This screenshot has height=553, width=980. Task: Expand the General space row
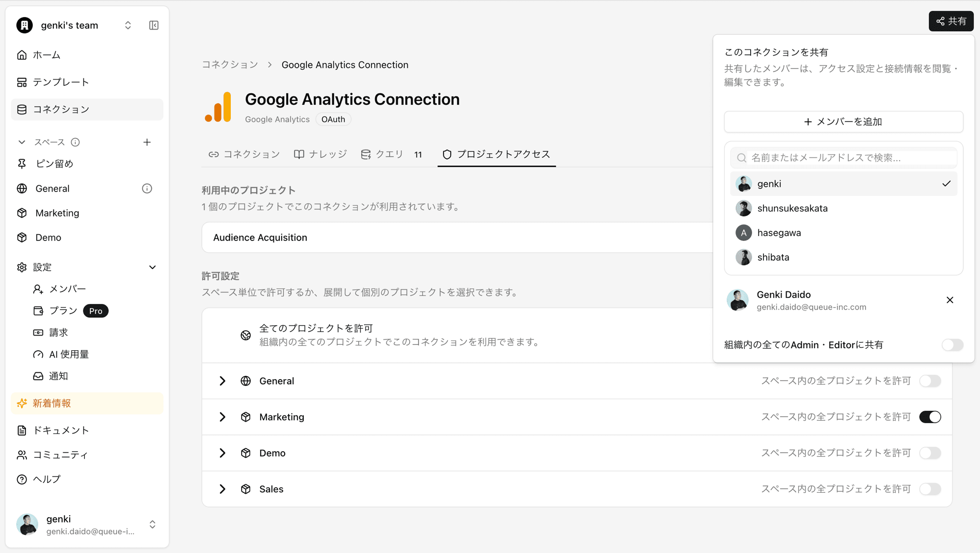pyautogui.click(x=222, y=381)
